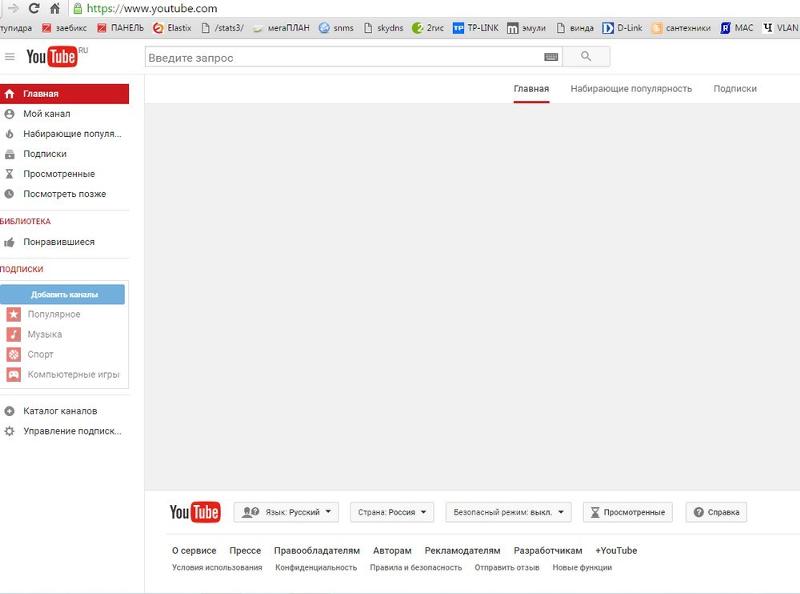Image resolution: width=800 pixels, height=594 pixels.
Task: Open the Правила и безопасность link
Action: (416, 567)
